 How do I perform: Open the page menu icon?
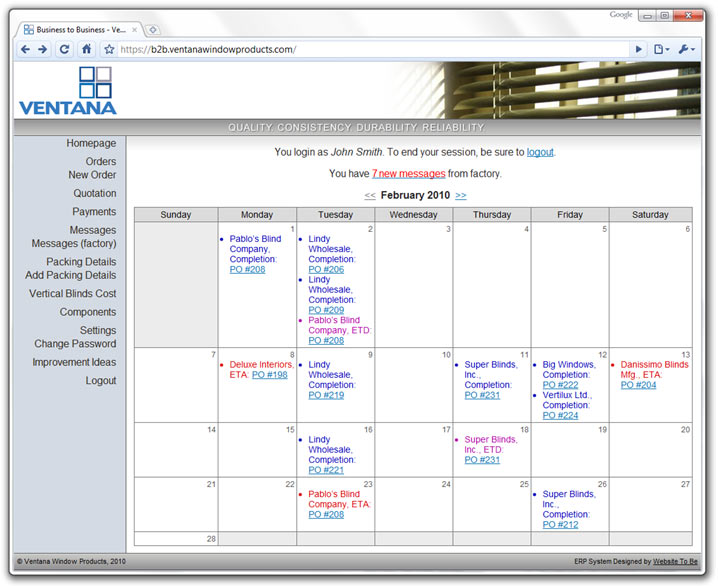661,49
